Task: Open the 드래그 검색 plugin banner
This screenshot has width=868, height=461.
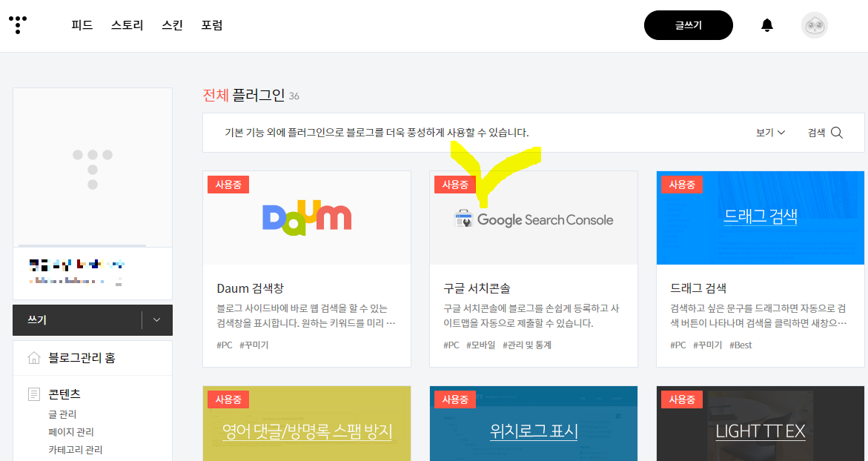Action: (760, 217)
